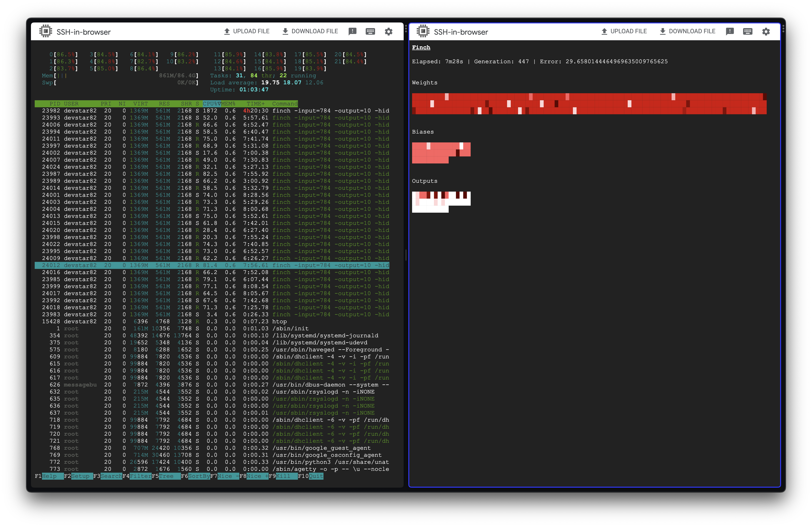Click the feedback icon in the right SSH window

(730, 32)
